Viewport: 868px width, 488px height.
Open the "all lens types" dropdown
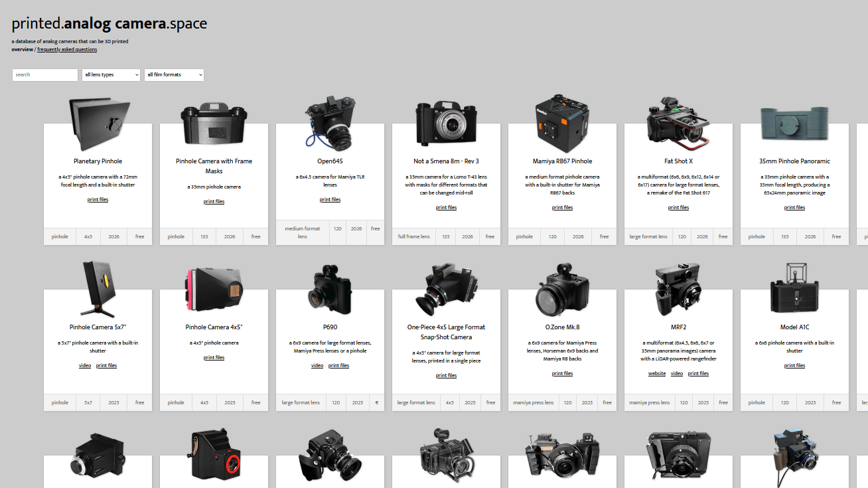[x=110, y=74]
